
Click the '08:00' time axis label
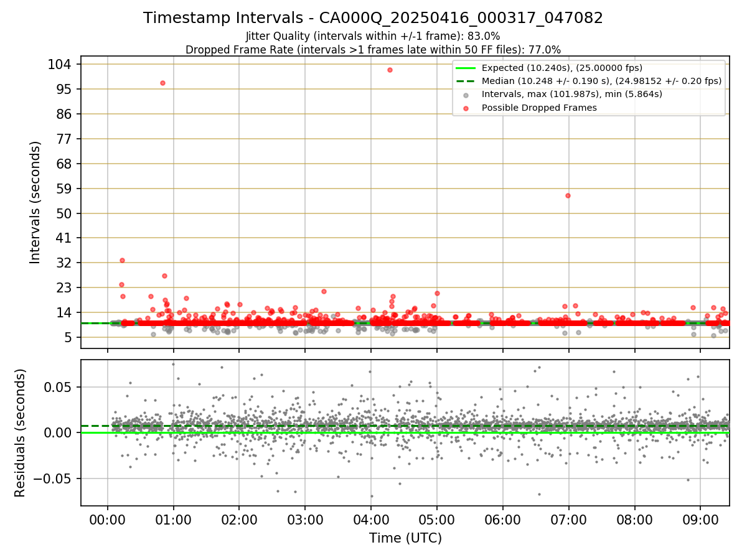point(634,520)
